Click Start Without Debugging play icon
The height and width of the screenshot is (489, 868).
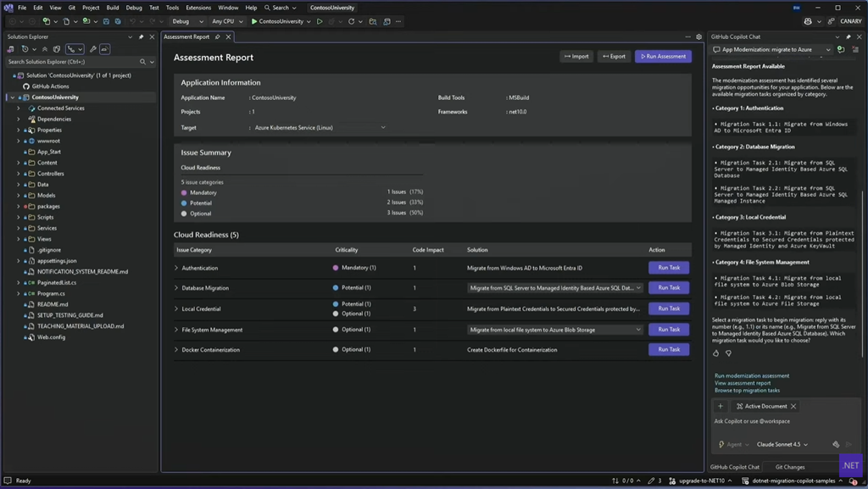(x=320, y=21)
